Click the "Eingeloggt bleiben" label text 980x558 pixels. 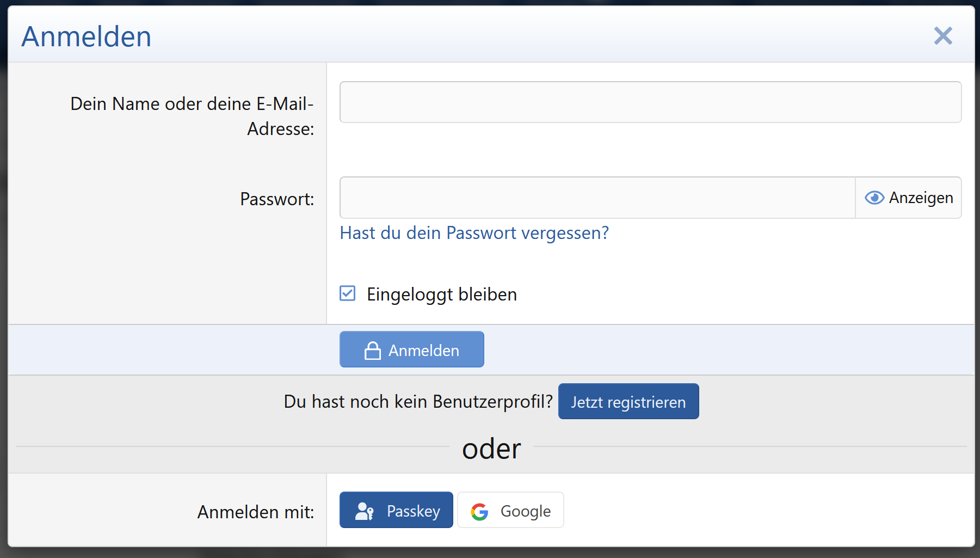[x=442, y=295]
